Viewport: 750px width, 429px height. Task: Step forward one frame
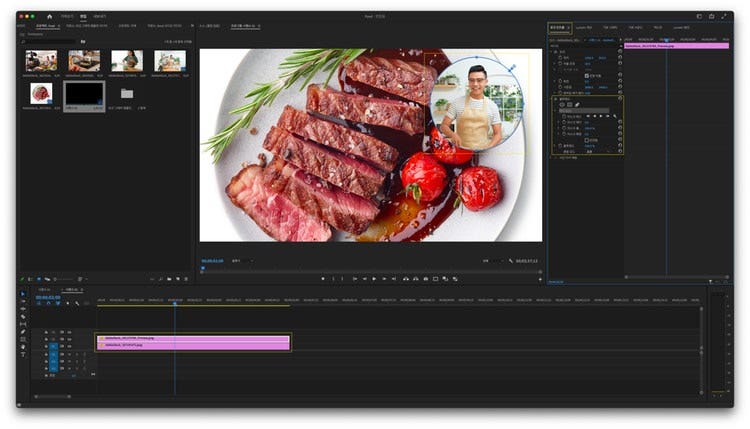[384, 279]
